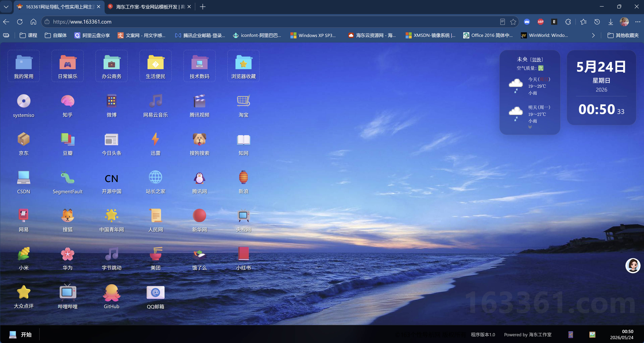The height and width of the screenshot is (343, 644).
Task: Open the Taobao (淘宝) shopping cart icon
Action: (243, 101)
